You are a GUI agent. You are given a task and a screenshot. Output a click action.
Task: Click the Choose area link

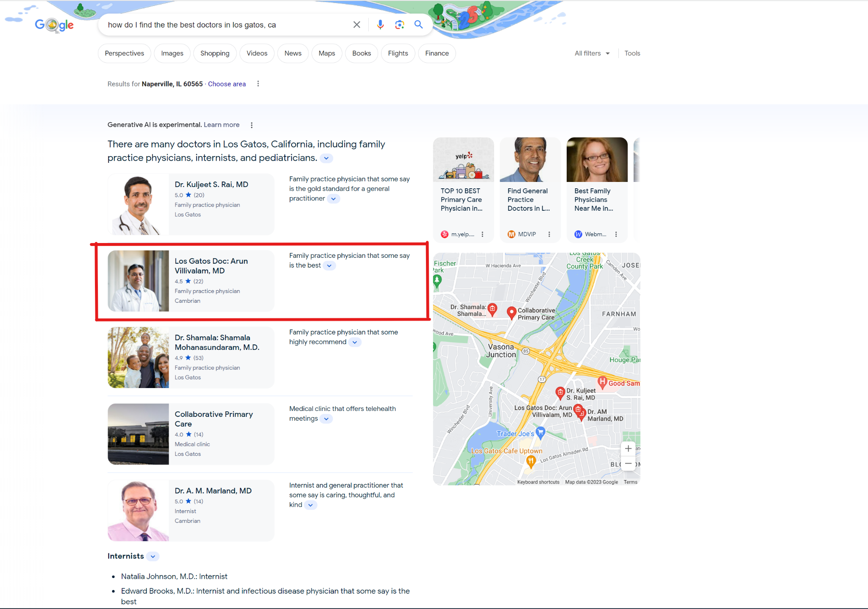[227, 84]
